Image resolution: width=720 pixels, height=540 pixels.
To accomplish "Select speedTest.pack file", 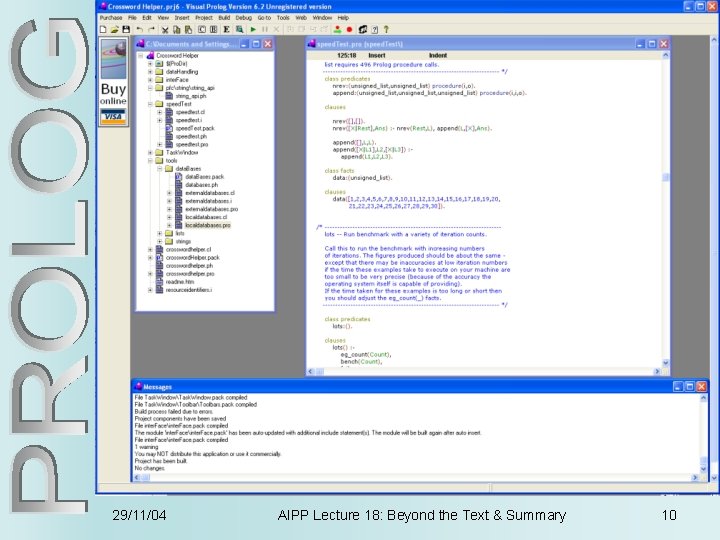I will 195,128.
